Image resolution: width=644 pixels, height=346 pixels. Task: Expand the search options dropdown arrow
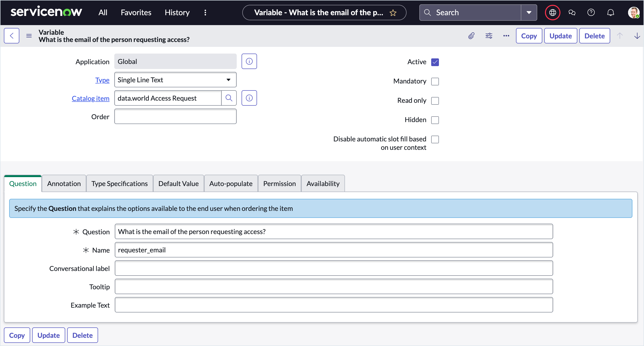tap(529, 13)
